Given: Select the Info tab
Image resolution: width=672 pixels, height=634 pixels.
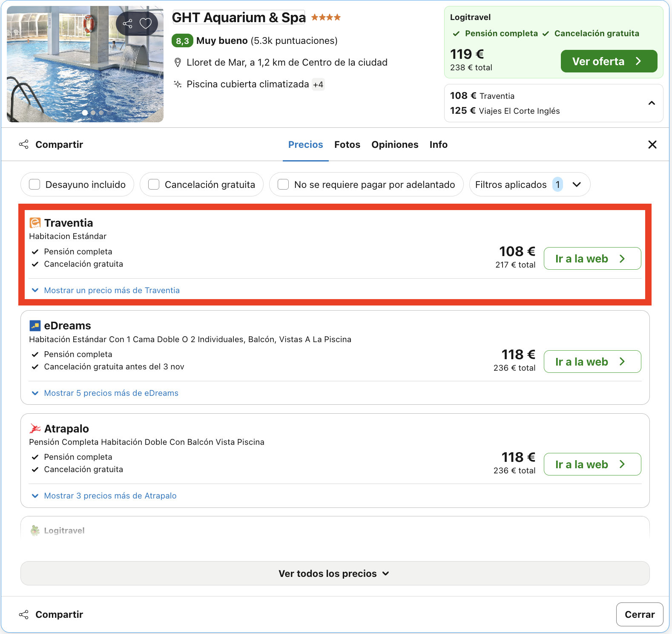Looking at the screenshot, I should [x=438, y=145].
